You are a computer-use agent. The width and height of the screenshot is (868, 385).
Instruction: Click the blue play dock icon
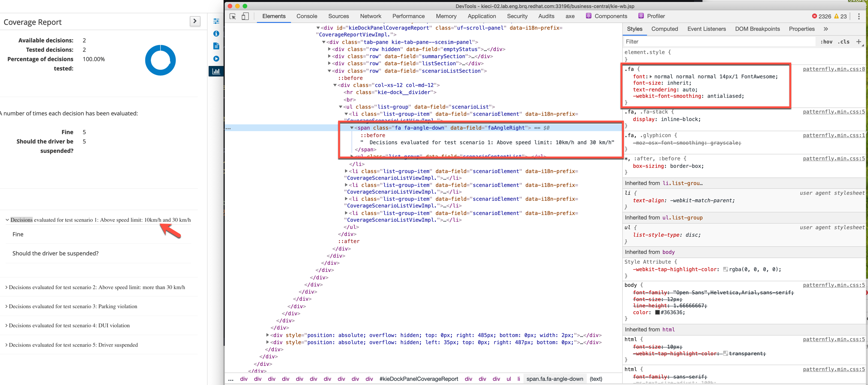[216, 59]
